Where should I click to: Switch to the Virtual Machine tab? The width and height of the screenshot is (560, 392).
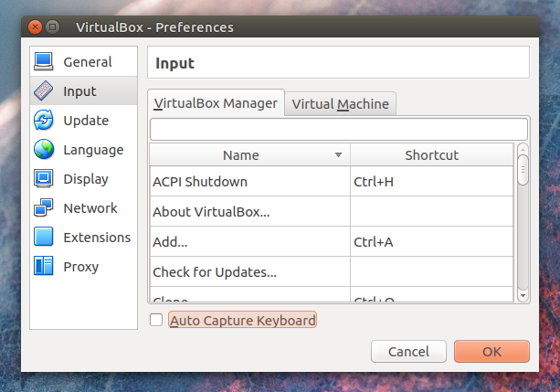click(x=341, y=104)
